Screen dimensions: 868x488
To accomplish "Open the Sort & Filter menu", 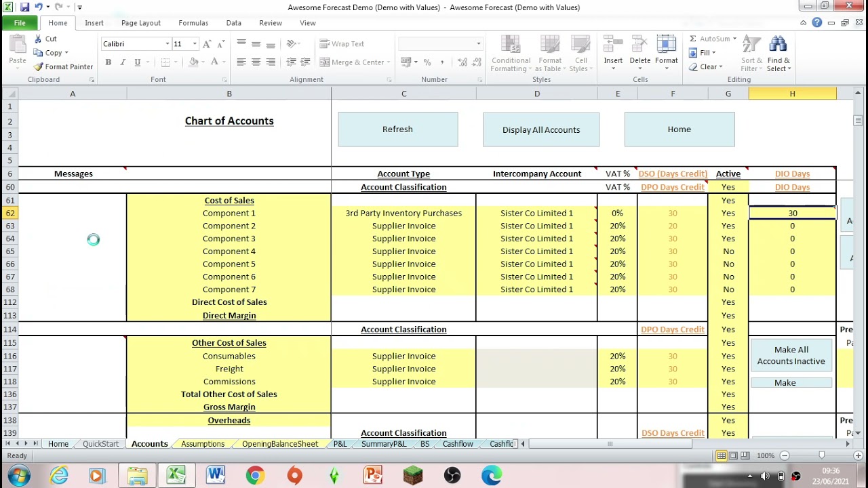I will 751,54.
